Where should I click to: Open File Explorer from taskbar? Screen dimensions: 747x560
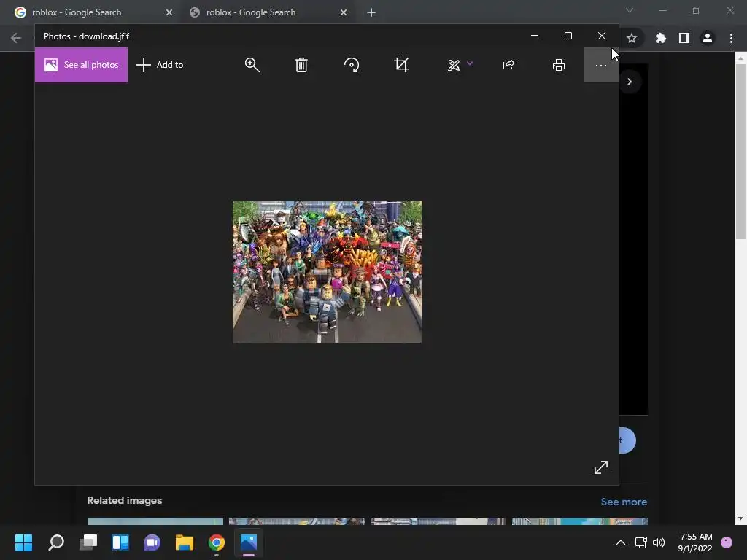(185, 542)
